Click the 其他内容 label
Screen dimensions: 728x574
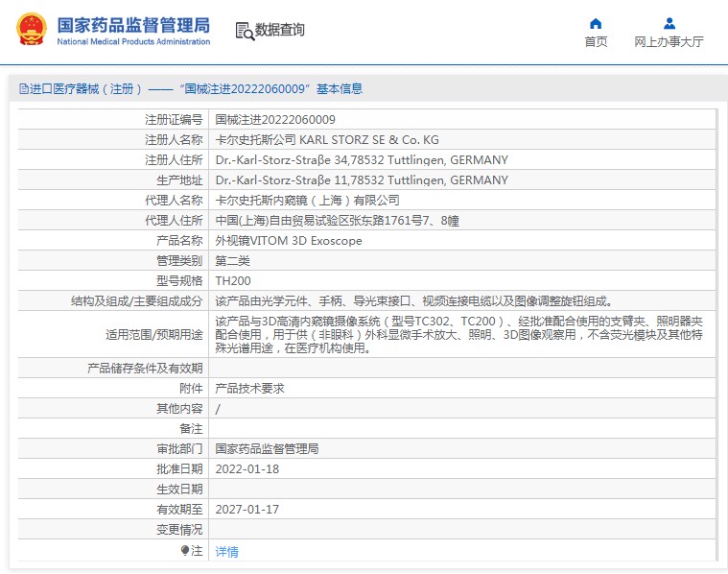[x=179, y=409]
